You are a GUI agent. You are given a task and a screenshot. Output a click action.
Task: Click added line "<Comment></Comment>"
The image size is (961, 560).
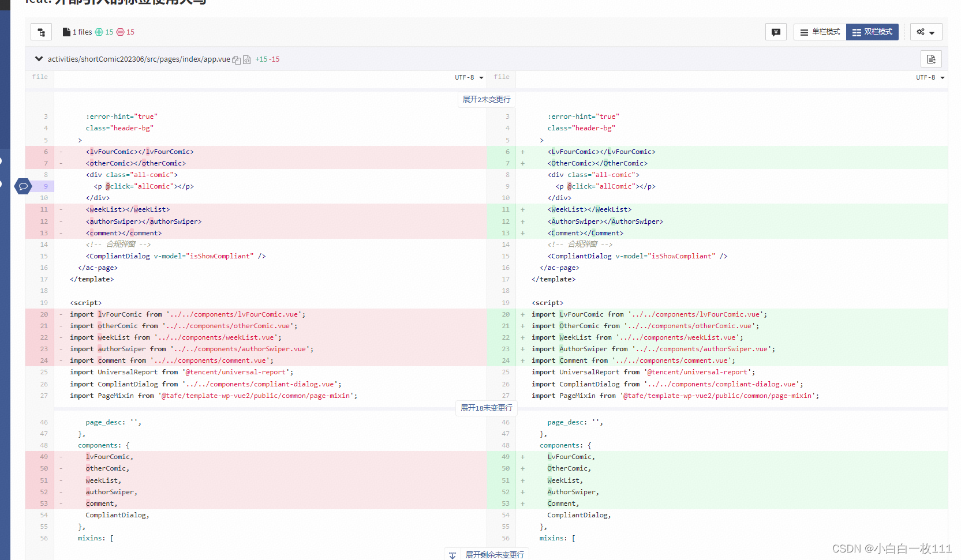pyautogui.click(x=585, y=233)
